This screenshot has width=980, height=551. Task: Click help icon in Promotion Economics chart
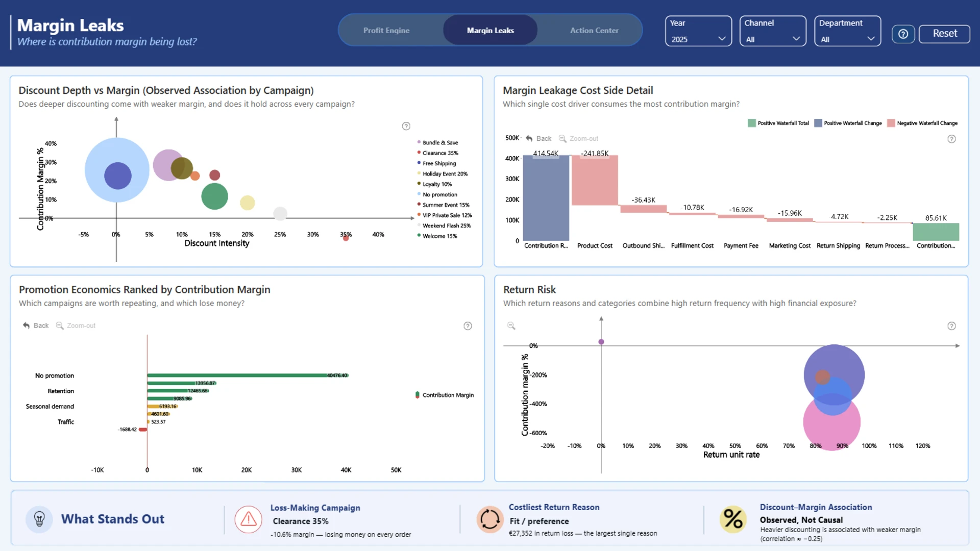[468, 326]
